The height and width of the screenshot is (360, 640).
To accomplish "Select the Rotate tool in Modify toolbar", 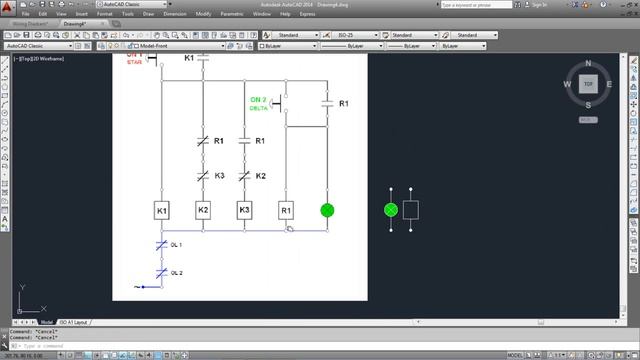I will pos(633,113).
